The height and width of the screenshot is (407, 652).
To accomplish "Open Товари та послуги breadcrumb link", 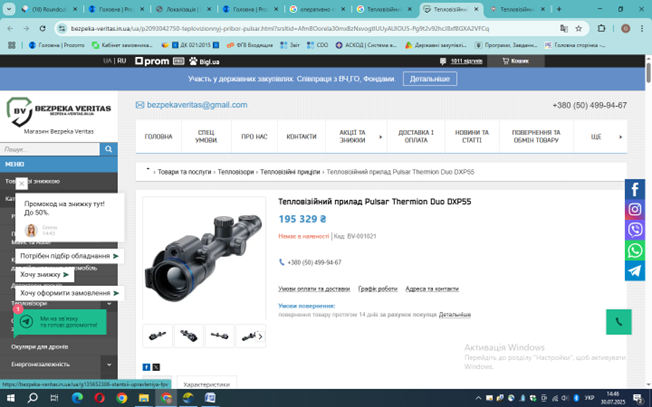I will click(x=184, y=172).
